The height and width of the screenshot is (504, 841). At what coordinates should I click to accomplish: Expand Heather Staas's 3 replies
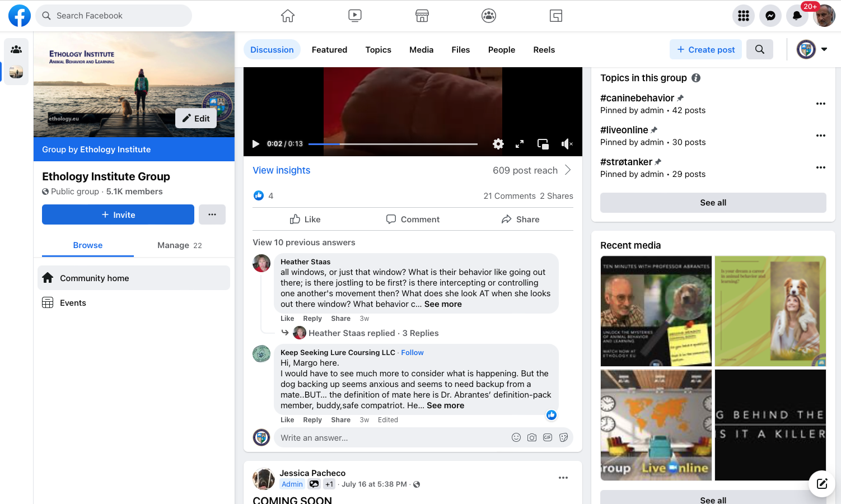pyautogui.click(x=373, y=333)
